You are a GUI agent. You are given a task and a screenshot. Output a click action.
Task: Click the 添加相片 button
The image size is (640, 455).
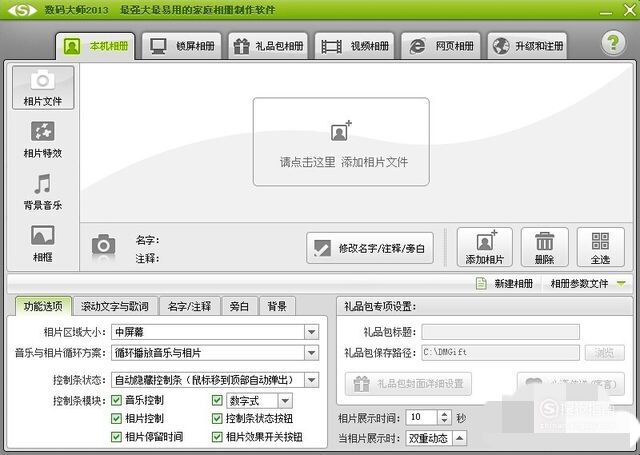tap(485, 247)
